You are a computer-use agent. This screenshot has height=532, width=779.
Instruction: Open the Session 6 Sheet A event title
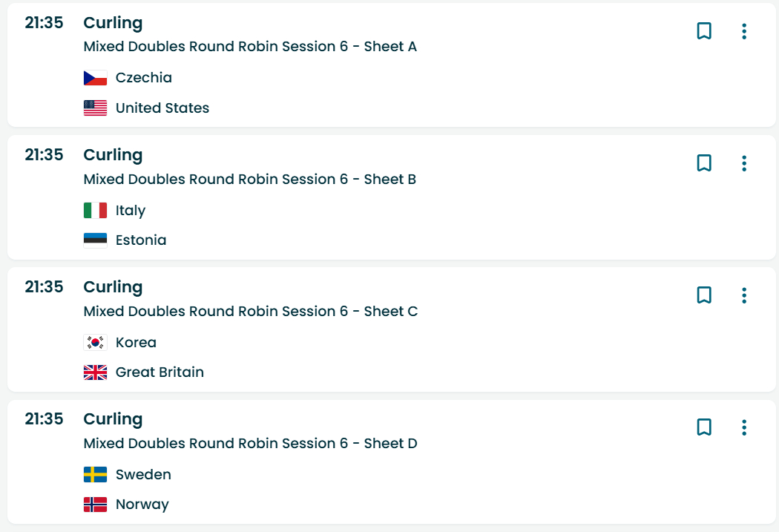250,47
